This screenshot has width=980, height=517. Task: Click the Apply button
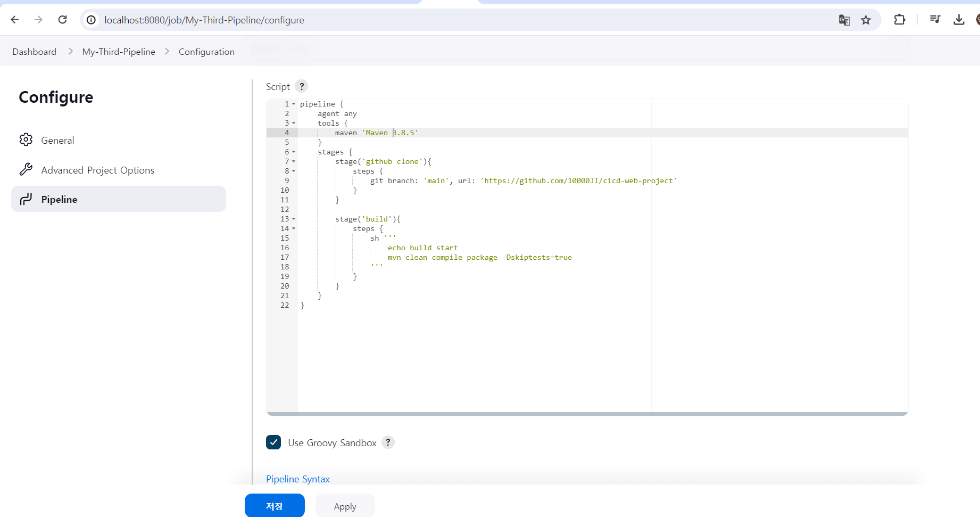click(x=345, y=506)
